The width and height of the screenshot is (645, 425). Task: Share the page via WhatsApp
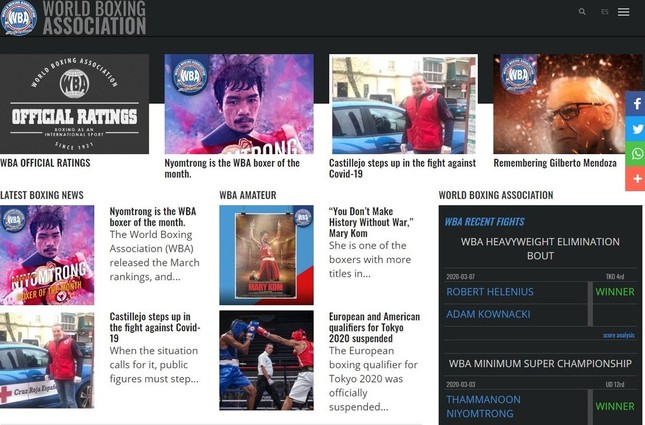tap(635, 154)
